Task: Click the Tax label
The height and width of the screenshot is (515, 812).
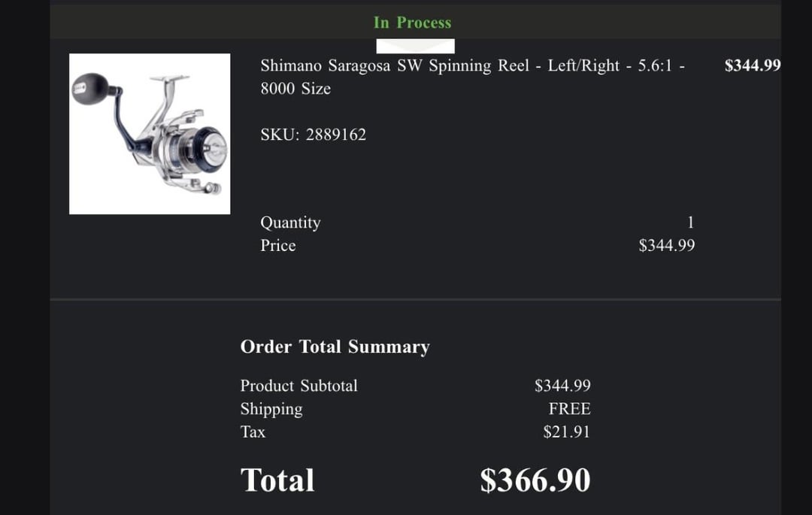Action: pos(253,432)
